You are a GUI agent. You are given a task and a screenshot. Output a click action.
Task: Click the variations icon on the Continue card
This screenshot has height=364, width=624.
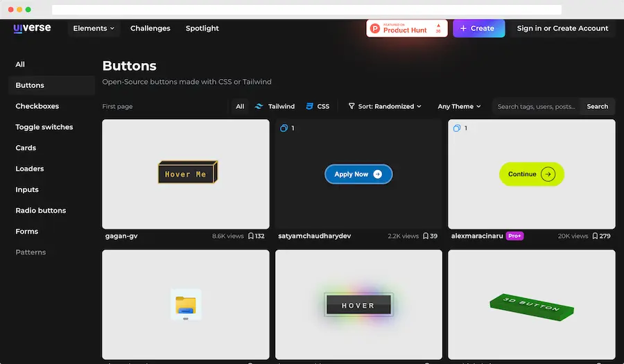[456, 128]
